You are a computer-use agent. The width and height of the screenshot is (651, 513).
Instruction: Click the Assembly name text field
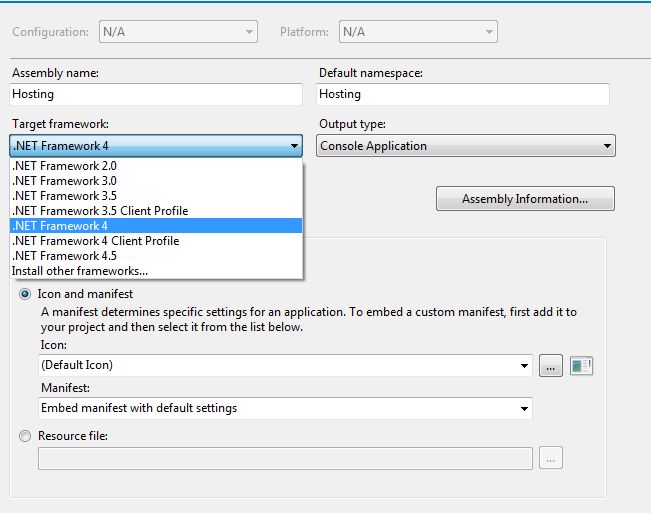coord(156,94)
